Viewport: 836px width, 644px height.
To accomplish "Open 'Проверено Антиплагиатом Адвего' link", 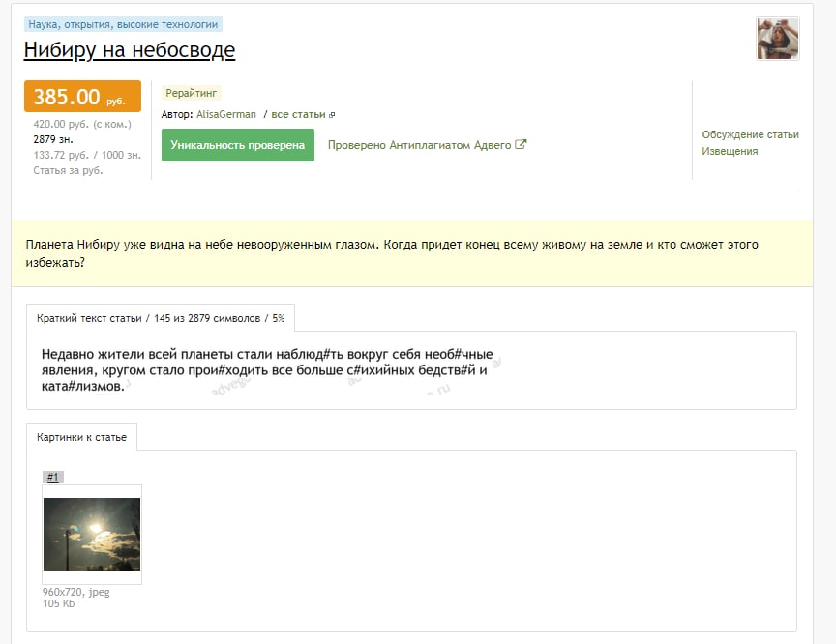I will click(x=420, y=145).
